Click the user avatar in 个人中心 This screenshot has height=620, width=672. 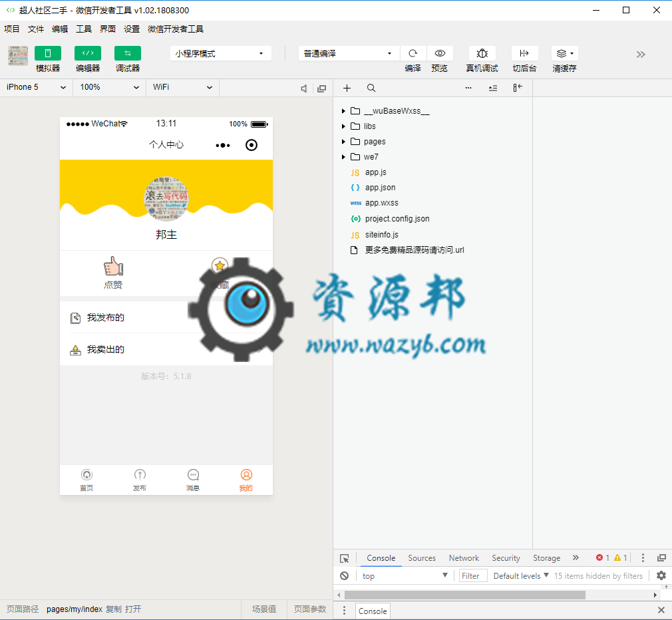click(x=166, y=198)
